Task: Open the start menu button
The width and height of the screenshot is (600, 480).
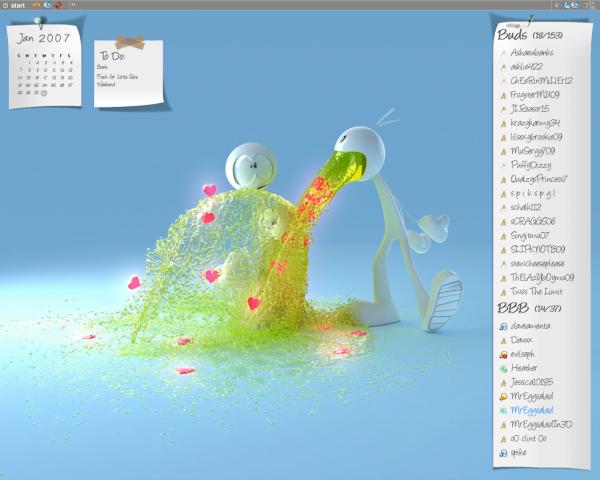Action: (14, 5)
